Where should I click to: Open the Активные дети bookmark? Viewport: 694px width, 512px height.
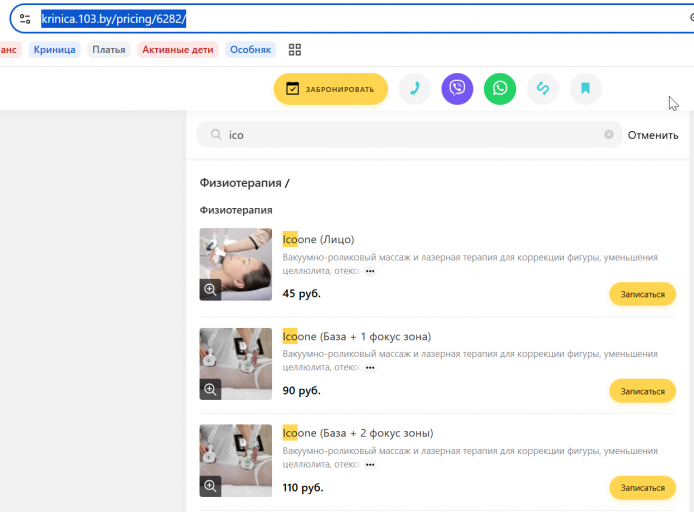(178, 50)
